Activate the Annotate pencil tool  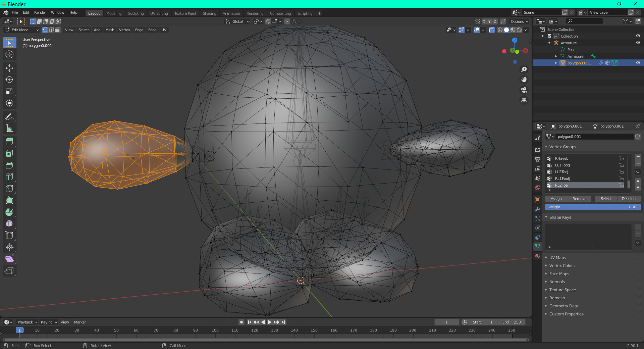point(9,117)
